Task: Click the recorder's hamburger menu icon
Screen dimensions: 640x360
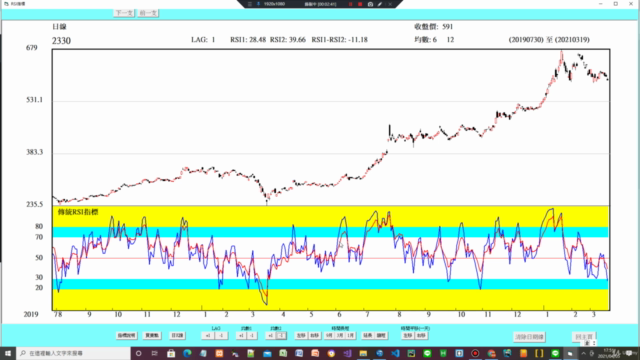Action: tap(250, 4)
